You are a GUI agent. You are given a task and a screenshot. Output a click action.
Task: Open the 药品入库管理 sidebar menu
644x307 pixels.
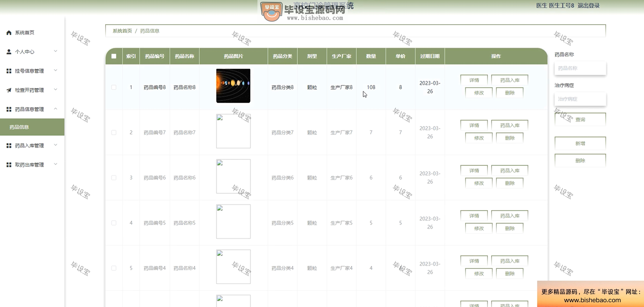click(x=32, y=146)
